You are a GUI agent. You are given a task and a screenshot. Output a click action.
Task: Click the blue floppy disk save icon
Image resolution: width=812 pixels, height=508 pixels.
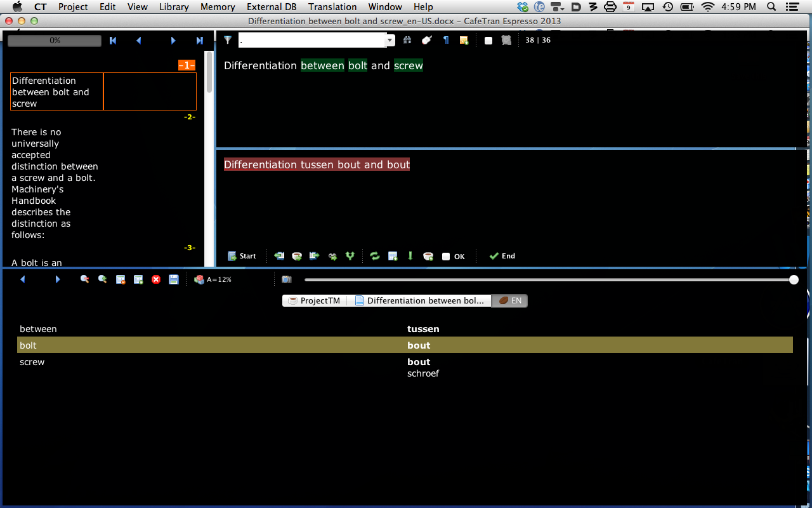174,279
